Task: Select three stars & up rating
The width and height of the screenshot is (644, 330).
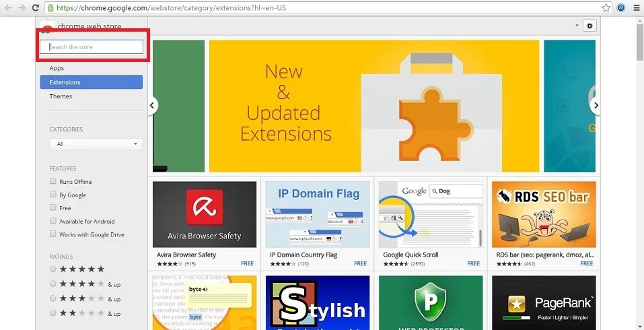Action: [53, 298]
